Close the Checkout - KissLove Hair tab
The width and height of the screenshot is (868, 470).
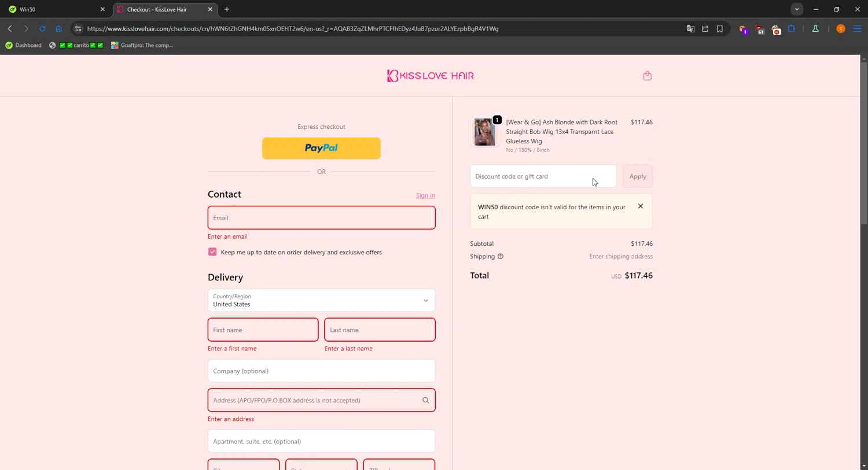point(210,9)
